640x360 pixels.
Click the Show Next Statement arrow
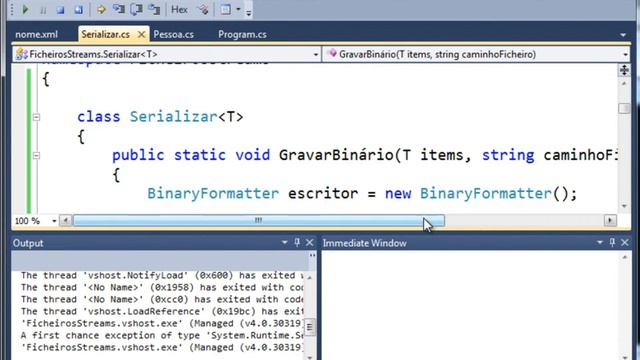[101, 9]
